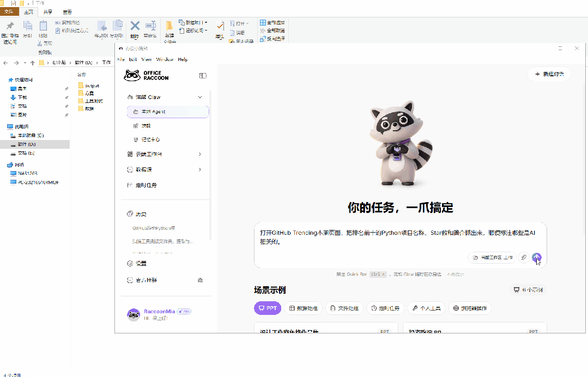Click the 软件 (D:) breadcrumb in address bar
This screenshot has height=377, width=588.
83,63
